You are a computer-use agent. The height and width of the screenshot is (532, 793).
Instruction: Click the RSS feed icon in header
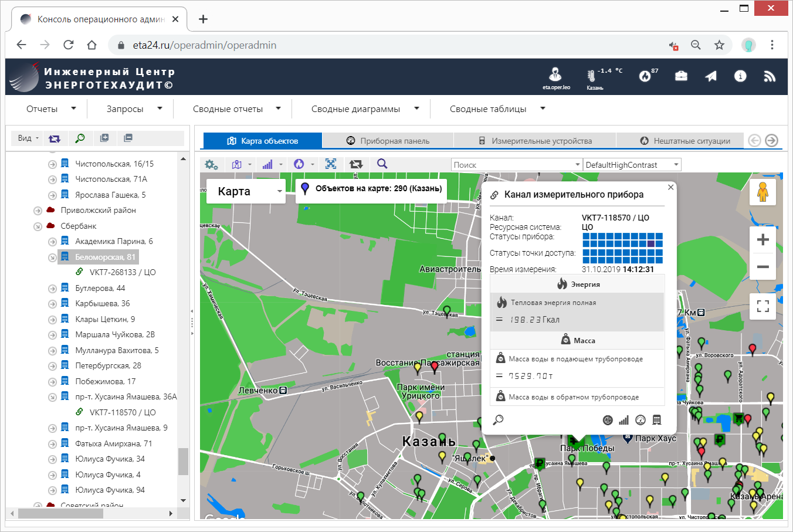[x=770, y=76]
